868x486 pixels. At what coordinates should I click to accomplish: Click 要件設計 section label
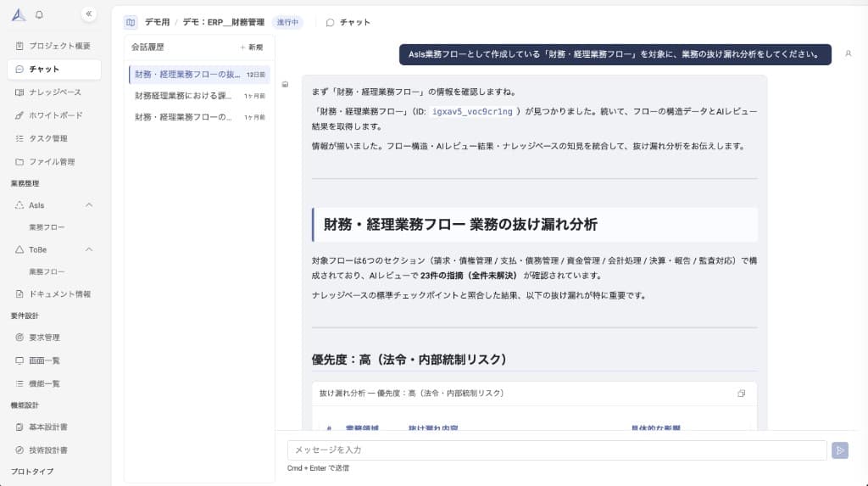(25, 316)
